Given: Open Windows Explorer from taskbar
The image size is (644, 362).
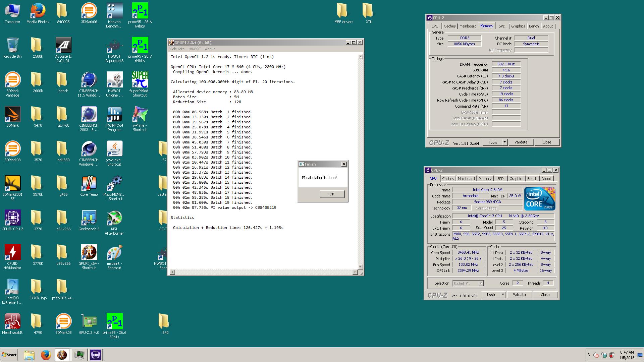Looking at the screenshot, I should pos(29,355).
